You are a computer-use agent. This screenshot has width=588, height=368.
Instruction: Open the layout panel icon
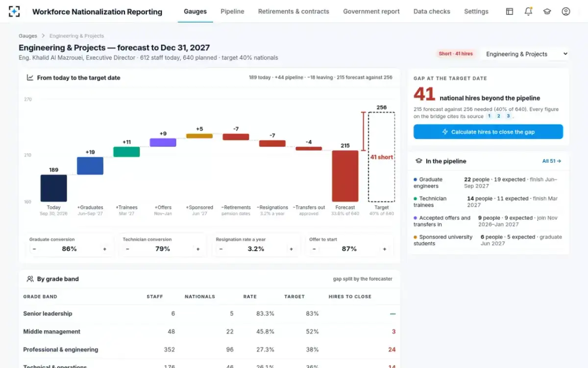click(510, 11)
